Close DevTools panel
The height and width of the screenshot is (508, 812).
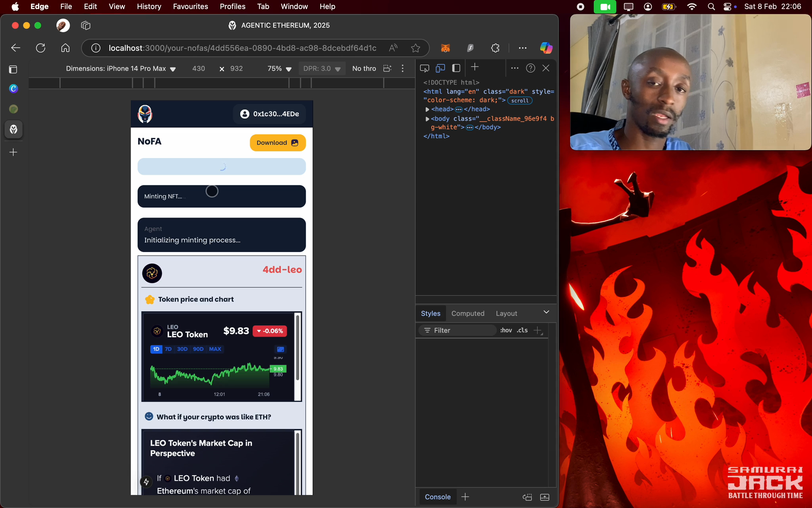[x=546, y=68]
